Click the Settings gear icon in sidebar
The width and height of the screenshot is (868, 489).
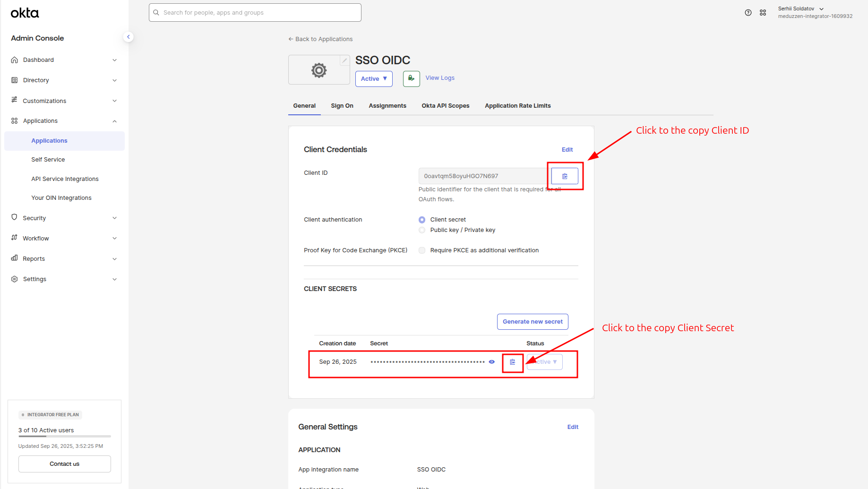(x=15, y=279)
